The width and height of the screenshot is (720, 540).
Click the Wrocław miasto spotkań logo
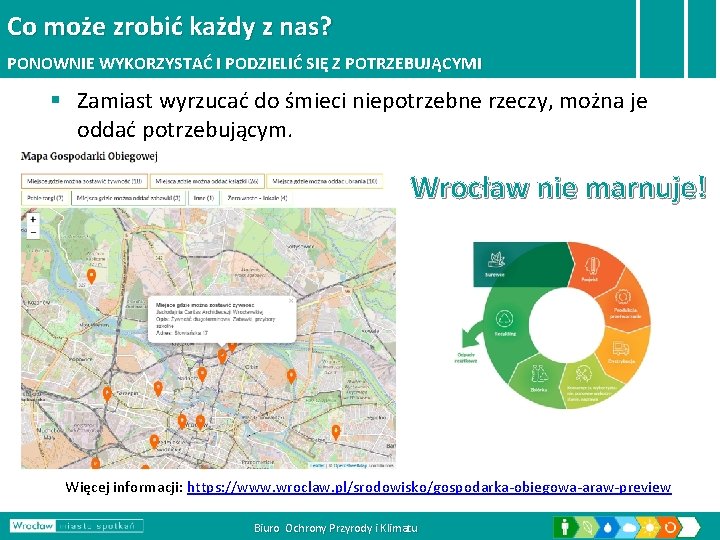point(77,525)
